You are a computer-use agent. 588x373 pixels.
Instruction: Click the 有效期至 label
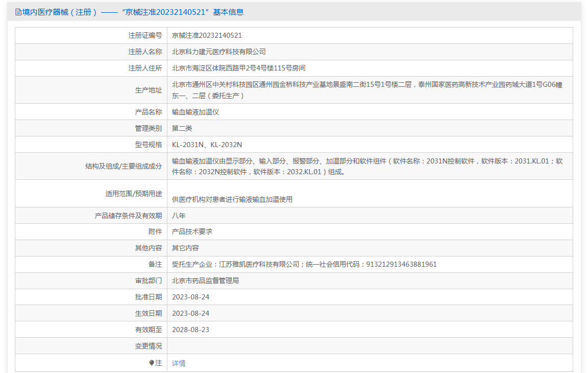(x=149, y=330)
